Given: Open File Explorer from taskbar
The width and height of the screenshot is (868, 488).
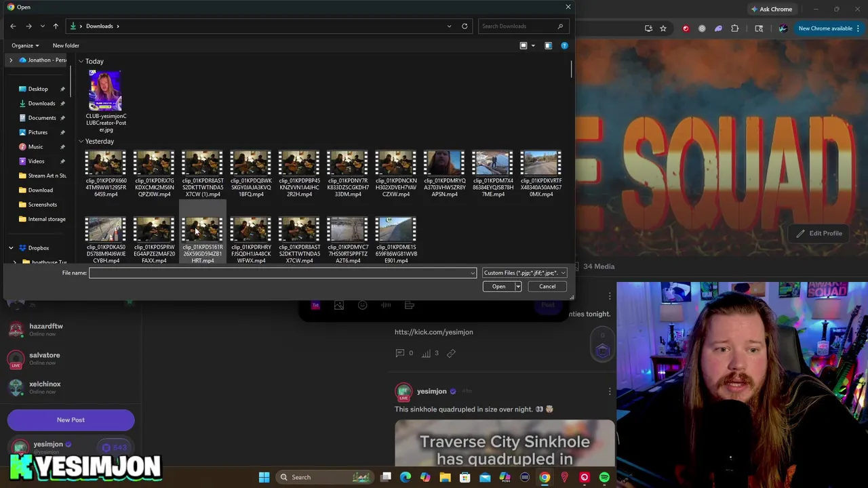Looking at the screenshot, I should pyautogui.click(x=445, y=477).
